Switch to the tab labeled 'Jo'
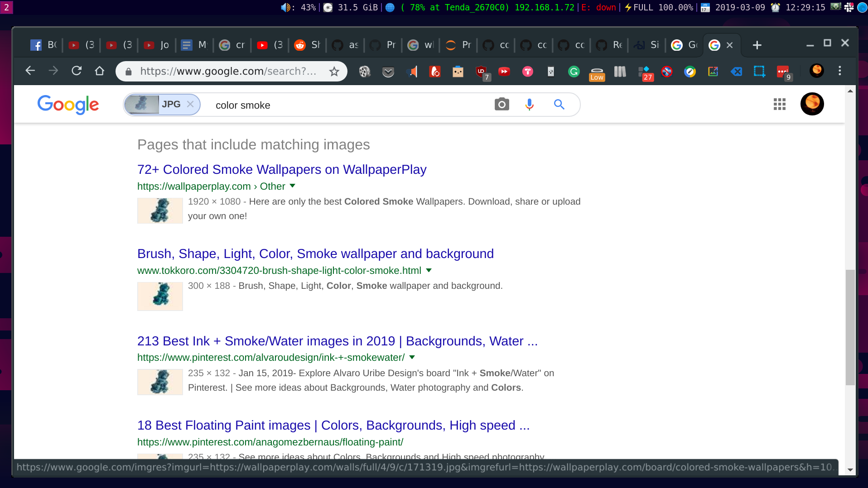 (157, 45)
